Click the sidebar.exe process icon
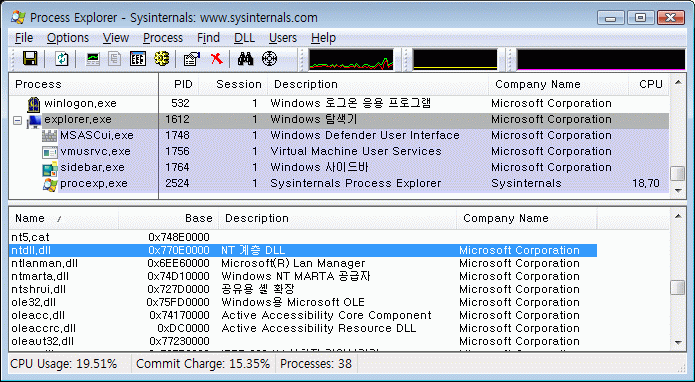The image size is (695, 382). pyautogui.click(x=50, y=168)
